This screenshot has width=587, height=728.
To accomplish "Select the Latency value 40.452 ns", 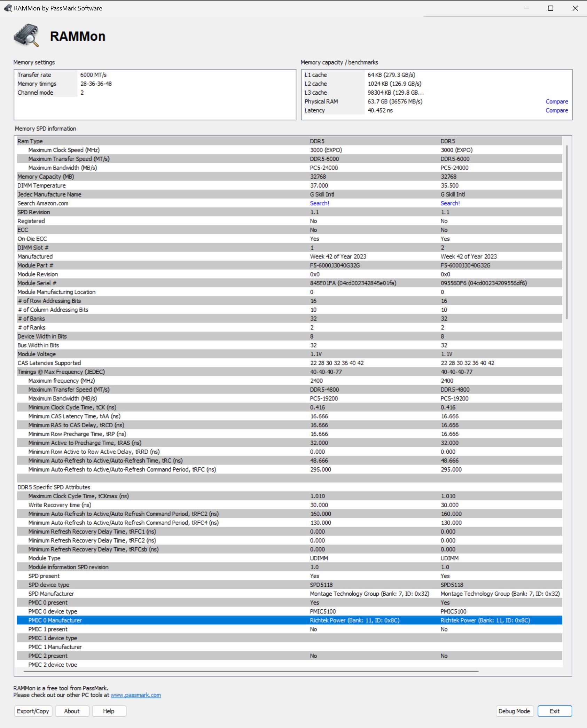I will [380, 110].
